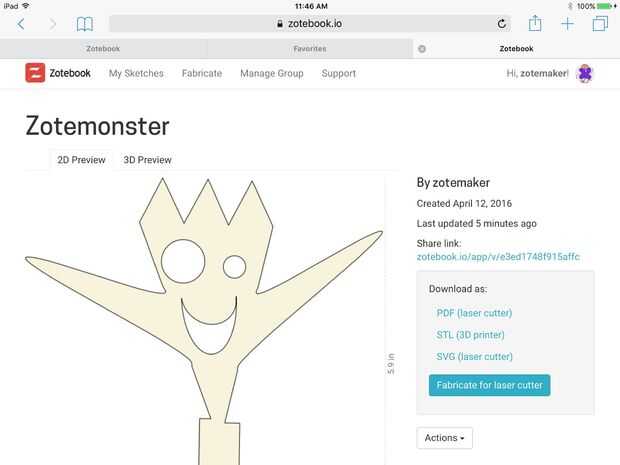
Task: Open the Fabricate menu item
Action: [202, 73]
